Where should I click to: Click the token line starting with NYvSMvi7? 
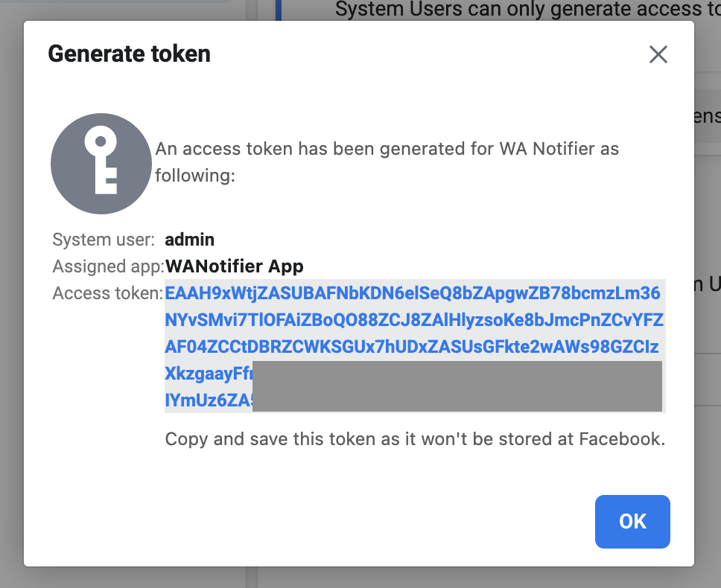point(414,320)
